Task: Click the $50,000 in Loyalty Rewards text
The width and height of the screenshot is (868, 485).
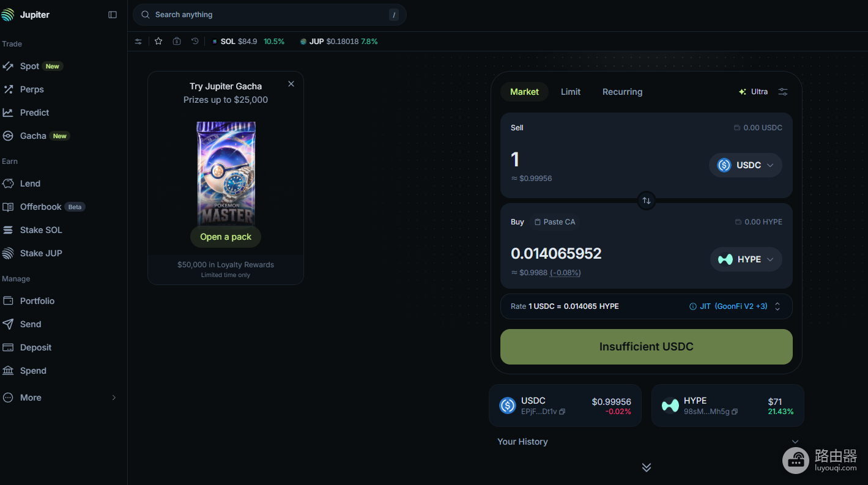Action: [x=226, y=265]
